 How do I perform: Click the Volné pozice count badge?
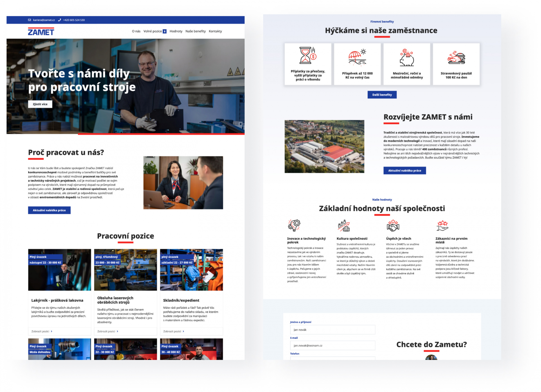point(165,31)
